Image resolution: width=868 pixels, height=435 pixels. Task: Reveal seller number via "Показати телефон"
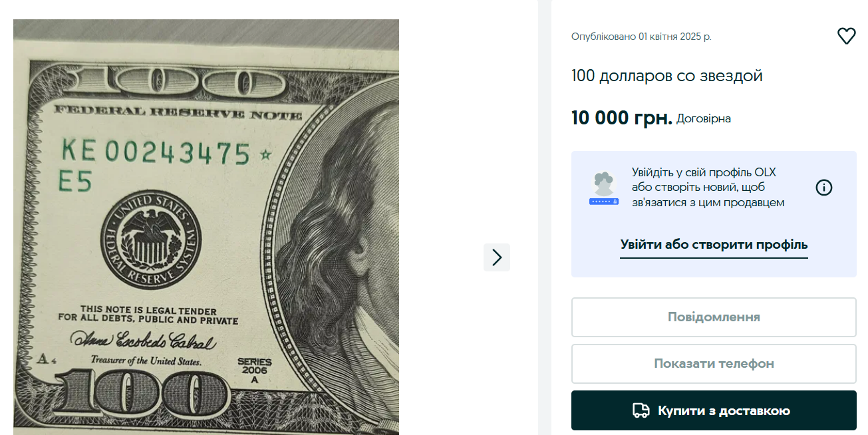click(x=714, y=364)
